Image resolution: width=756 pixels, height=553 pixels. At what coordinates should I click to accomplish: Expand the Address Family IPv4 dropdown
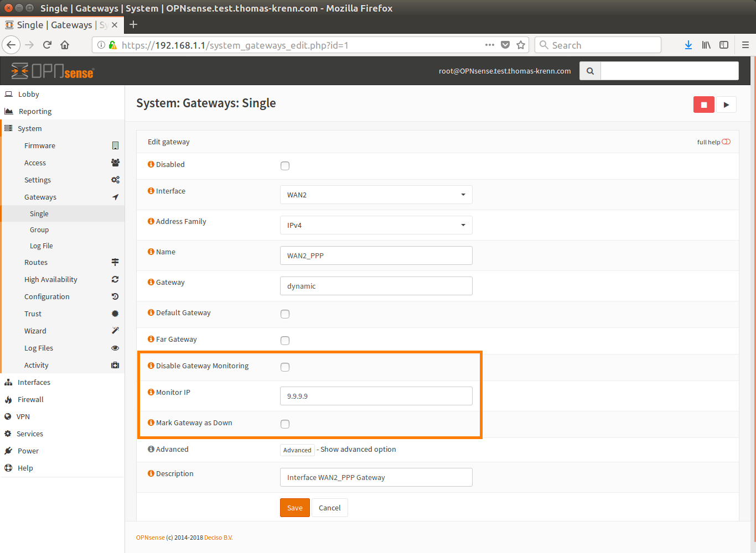[376, 225]
